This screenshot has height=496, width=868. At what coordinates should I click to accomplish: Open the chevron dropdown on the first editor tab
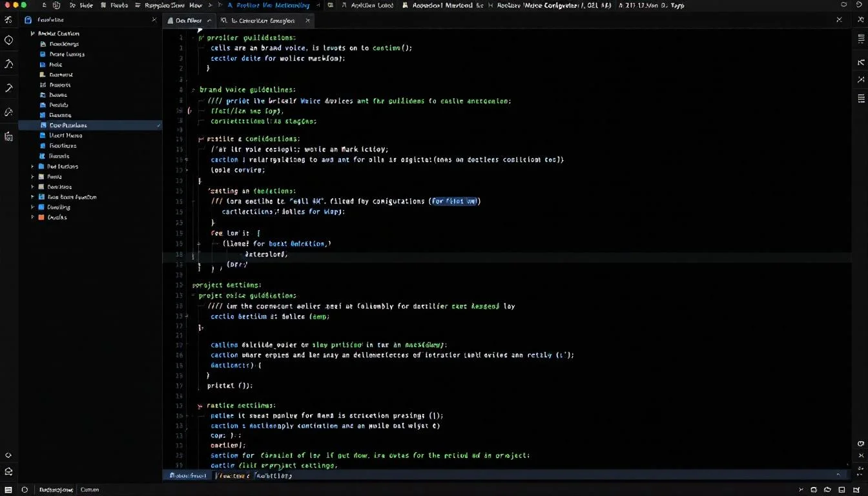pos(208,21)
